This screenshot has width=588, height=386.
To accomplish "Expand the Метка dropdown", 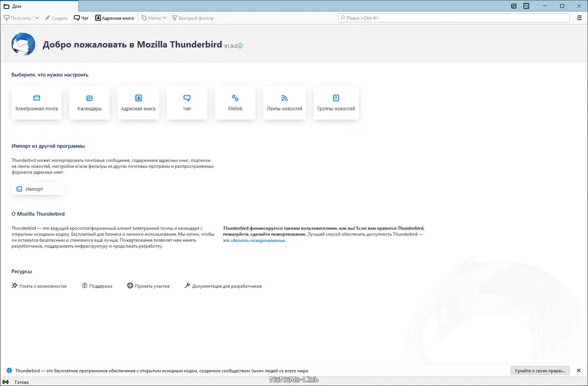I will pos(153,18).
